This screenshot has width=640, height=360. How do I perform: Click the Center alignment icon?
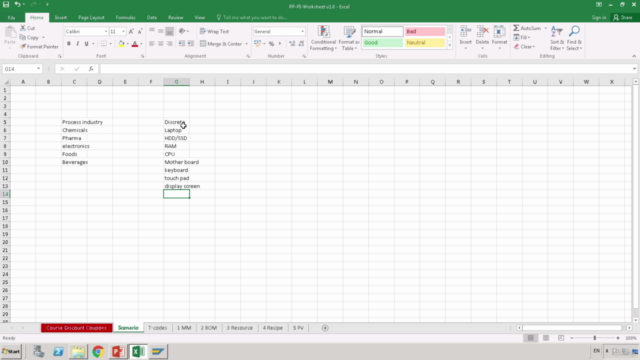pyautogui.click(x=161, y=44)
